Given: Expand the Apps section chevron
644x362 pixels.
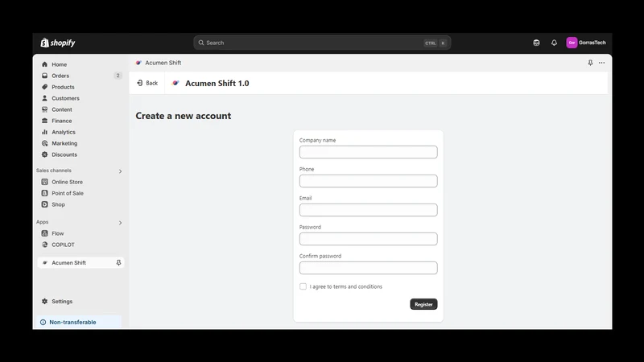Looking at the screenshot, I should click(x=120, y=223).
